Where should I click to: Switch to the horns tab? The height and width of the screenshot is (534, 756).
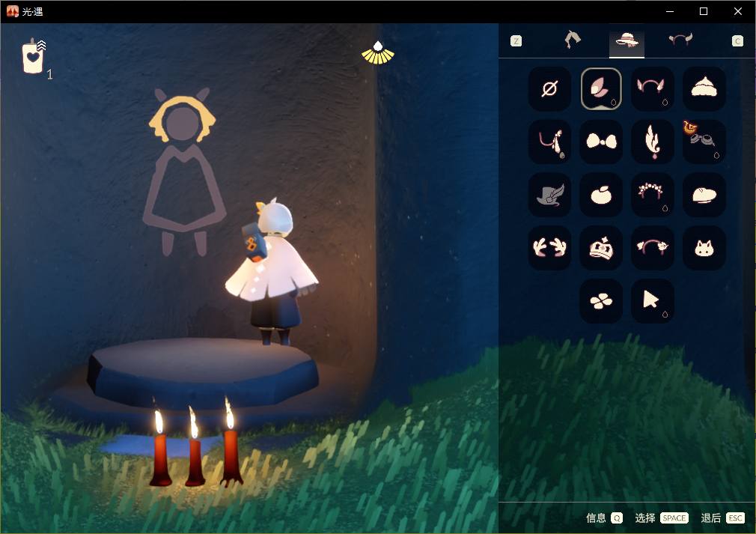point(680,40)
